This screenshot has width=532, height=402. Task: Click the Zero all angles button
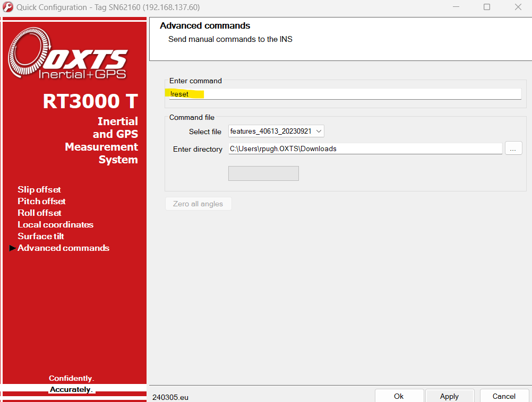pyautogui.click(x=198, y=204)
